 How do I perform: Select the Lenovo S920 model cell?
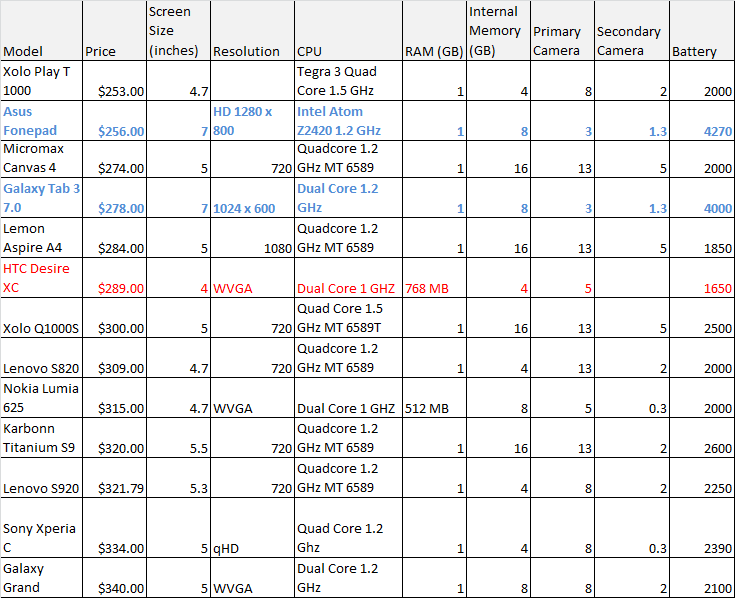coord(41,478)
